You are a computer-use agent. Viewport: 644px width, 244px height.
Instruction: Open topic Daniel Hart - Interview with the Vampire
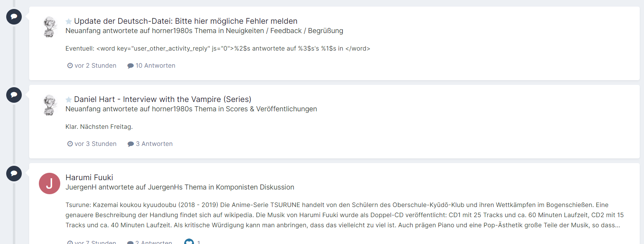pyautogui.click(x=162, y=99)
